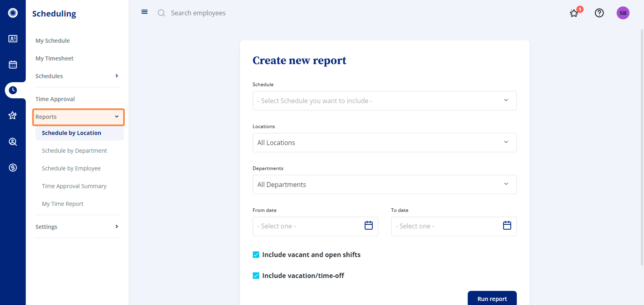Open My Time Report

[x=63, y=204]
